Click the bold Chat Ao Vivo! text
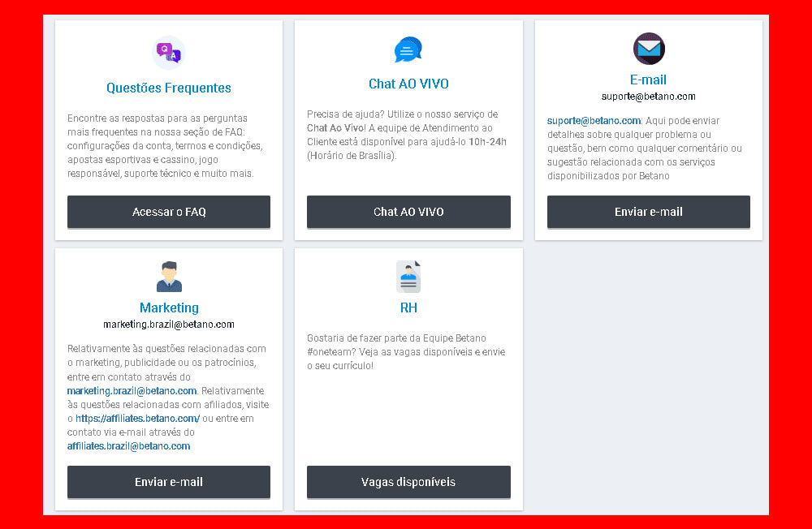The height and width of the screenshot is (529, 812). 337,128
